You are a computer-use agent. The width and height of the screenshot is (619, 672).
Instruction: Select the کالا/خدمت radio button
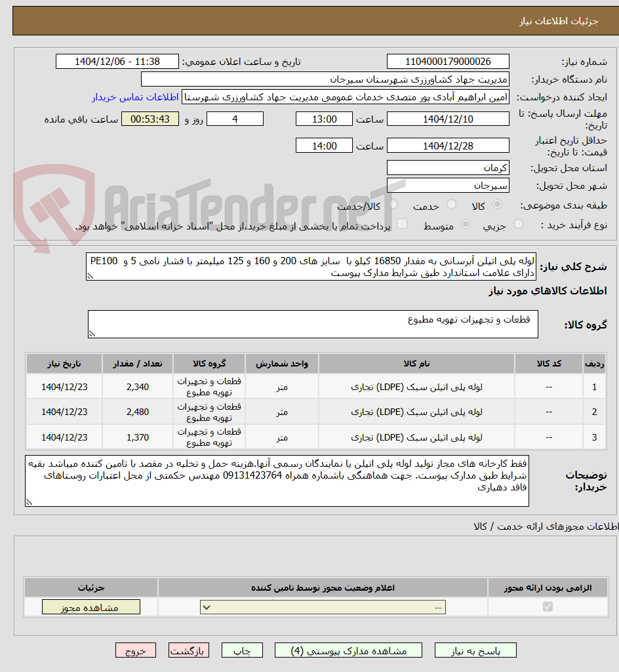click(x=393, y=205)
